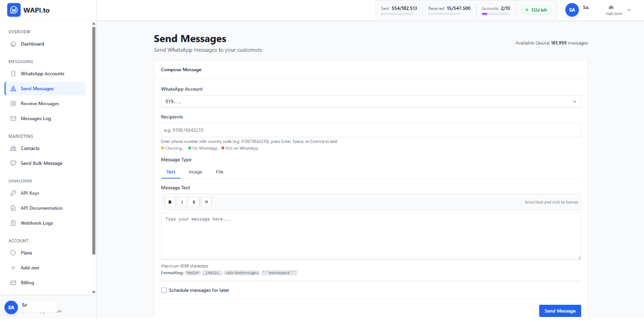Switch to the File message tab
644x322 pixels.
[219, 172]
